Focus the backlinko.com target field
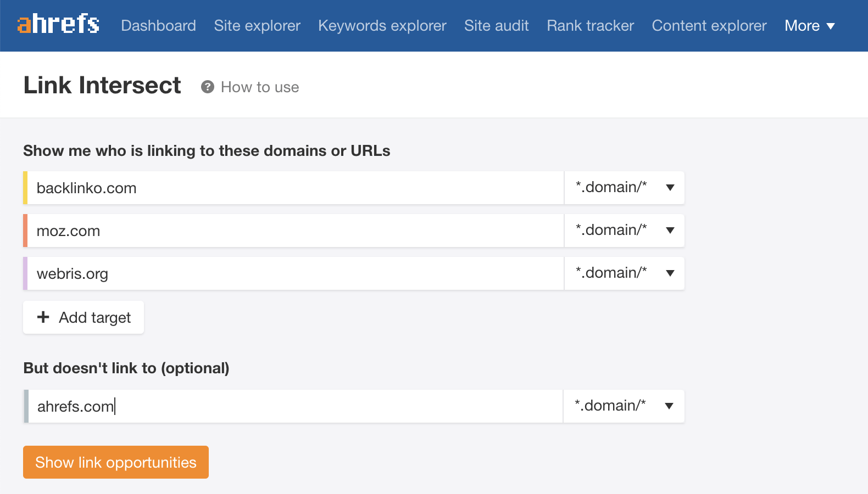This screenshot has width=868, height=494. (296, 188)
